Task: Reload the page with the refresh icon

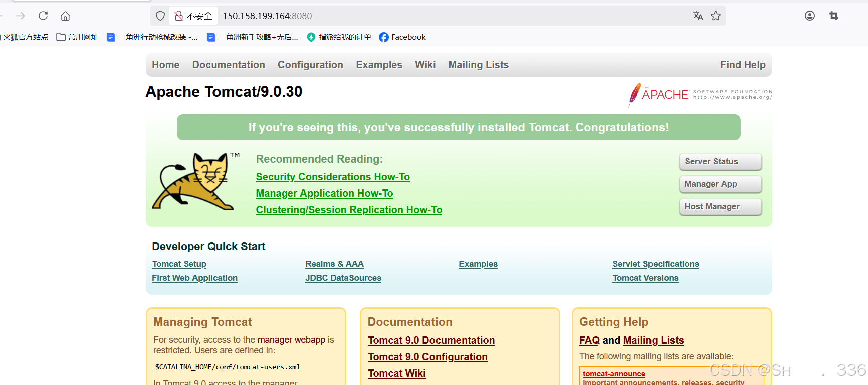Action: (43, 16)
